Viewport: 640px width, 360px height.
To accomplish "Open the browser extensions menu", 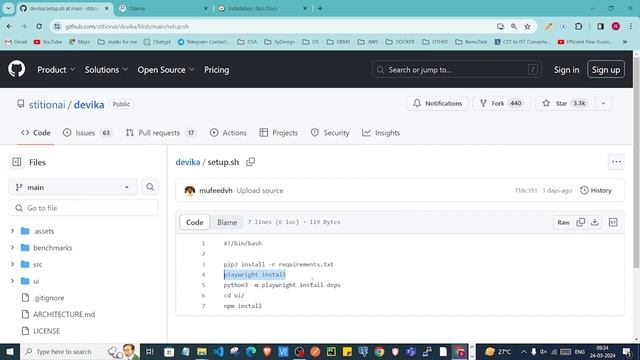I will coord(578,26).
